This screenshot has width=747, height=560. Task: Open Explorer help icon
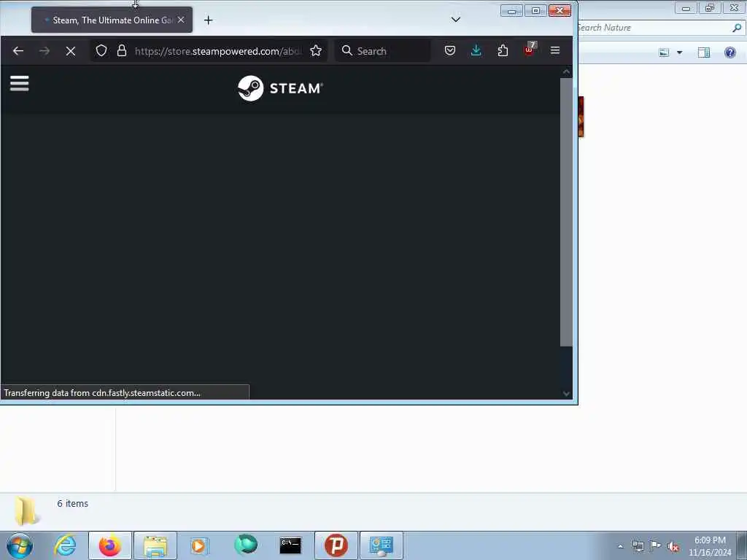[729, 52]
